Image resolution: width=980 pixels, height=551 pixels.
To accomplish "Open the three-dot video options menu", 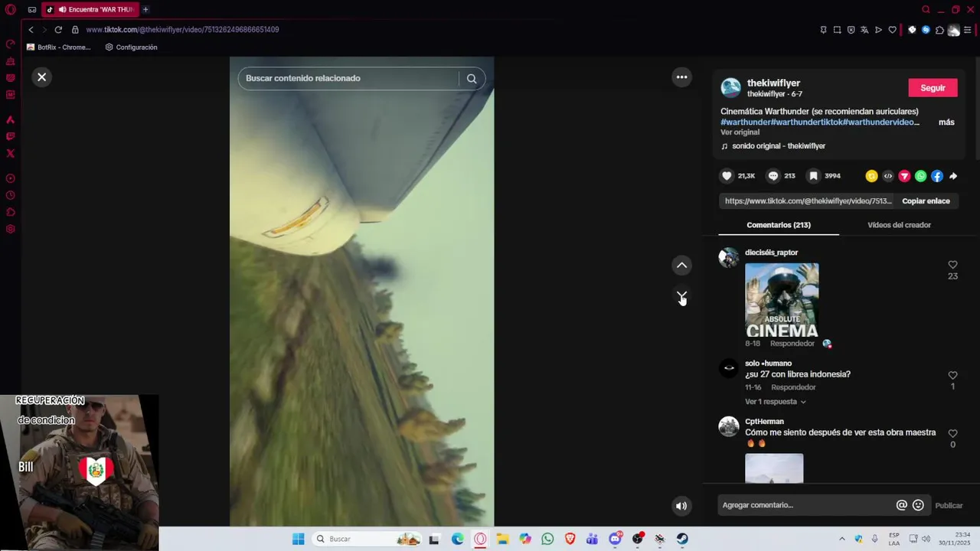I will pos(681,77).
